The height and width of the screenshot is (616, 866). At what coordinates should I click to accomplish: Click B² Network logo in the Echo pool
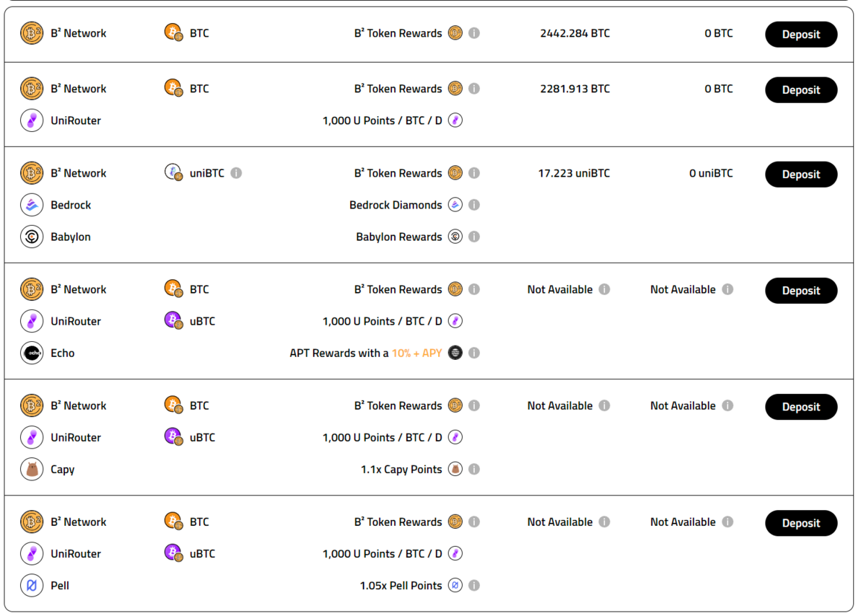tap(32, 289)
